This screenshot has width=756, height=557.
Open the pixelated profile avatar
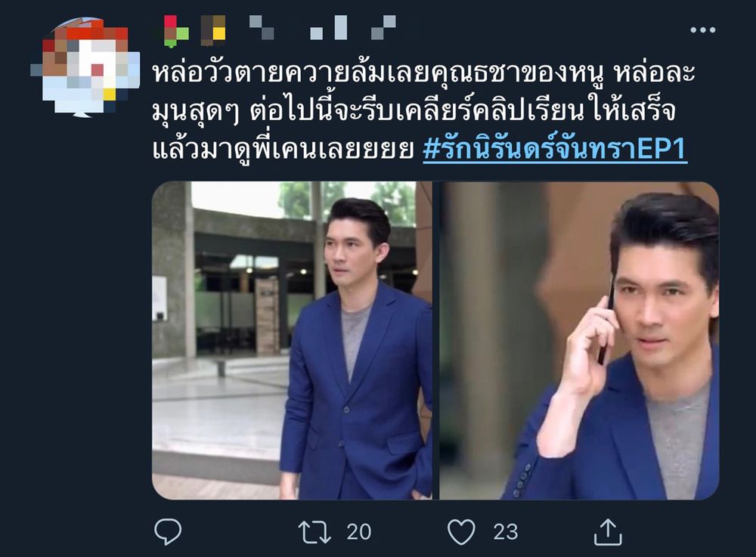(x=85, y=67)
